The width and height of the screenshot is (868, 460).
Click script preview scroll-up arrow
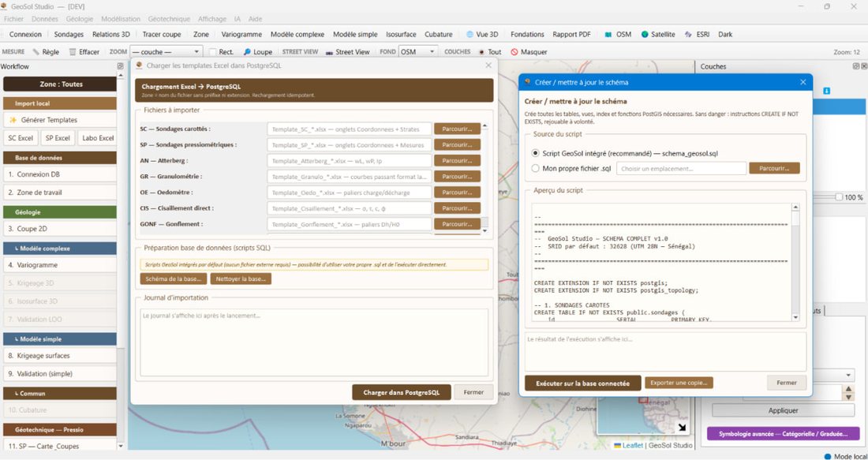click(795, 207)
